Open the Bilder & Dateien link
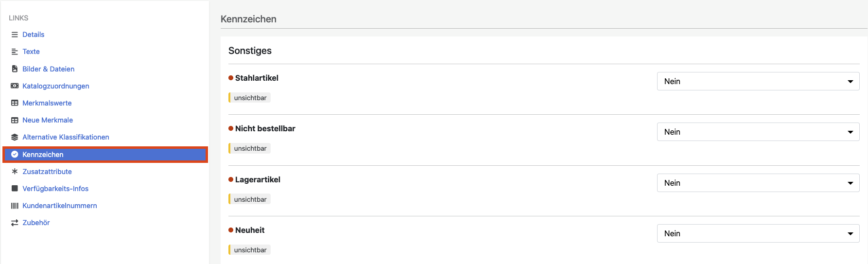This screenshot has width=868, height=264. (x=48, y=69)
